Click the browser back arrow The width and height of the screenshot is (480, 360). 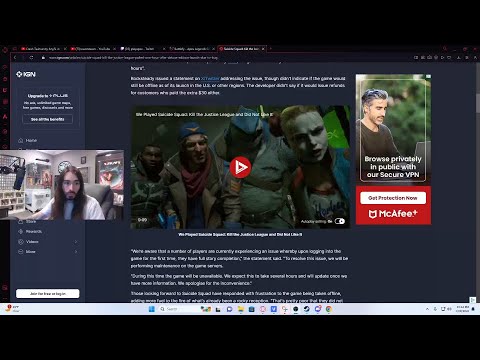click(15, 58)
